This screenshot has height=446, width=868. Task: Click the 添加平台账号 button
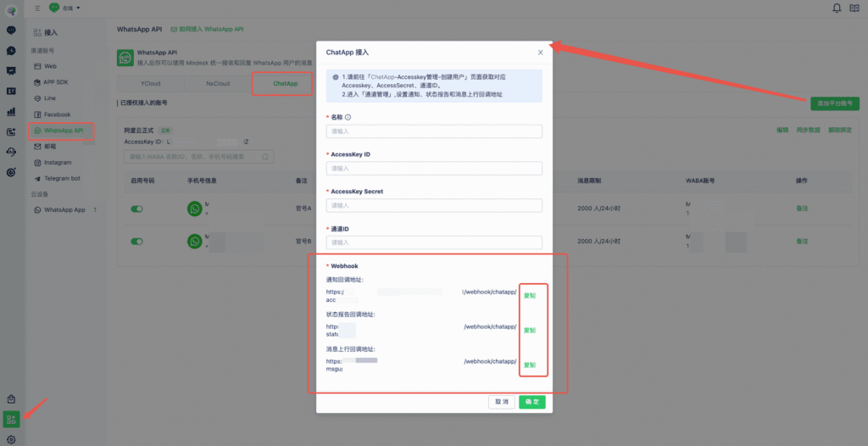point(834,103)
